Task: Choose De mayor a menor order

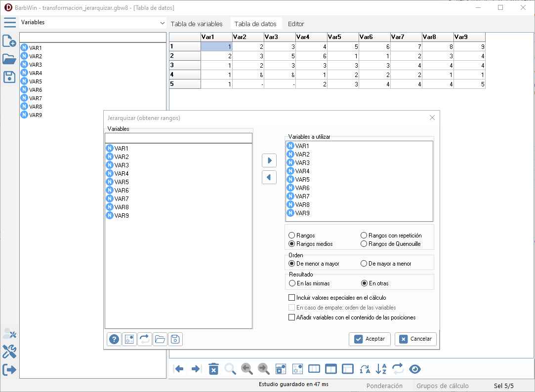Action: click(365, 264)
